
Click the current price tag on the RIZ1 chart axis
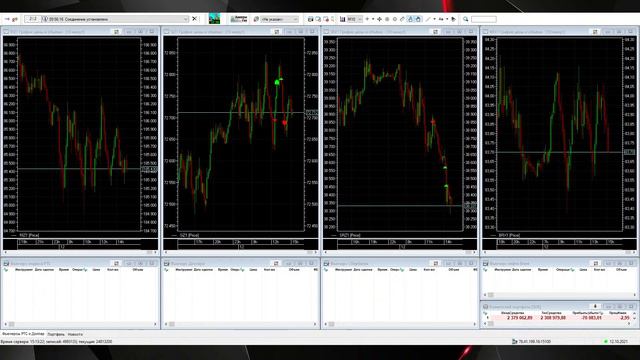(149, 169)
